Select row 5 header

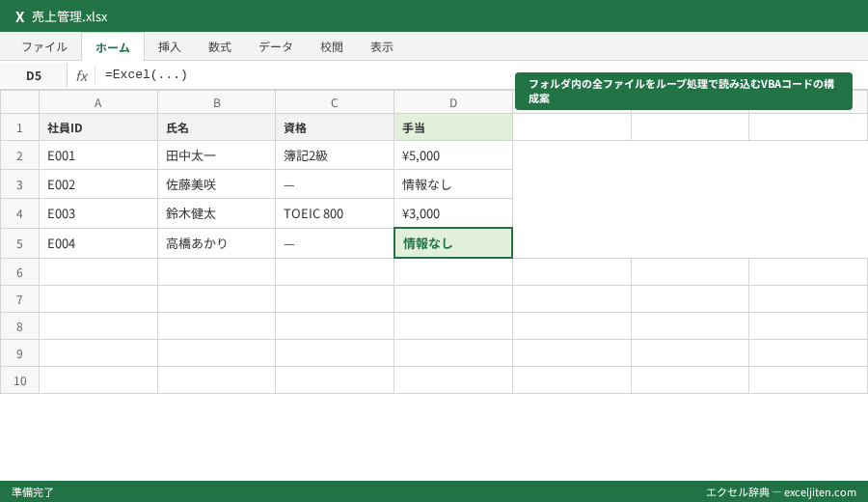[x=19, y=243]
